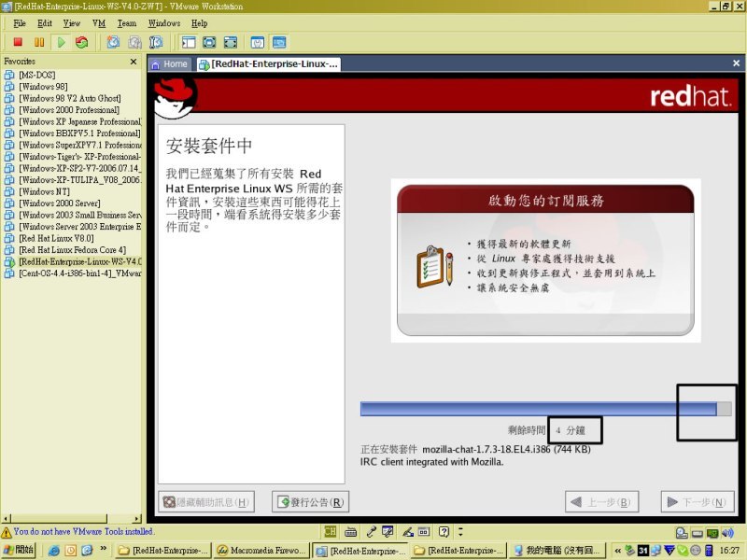Screen dimensions: 747x560
Task: Click the Favorites horizontal scrollbar
Action: point(72,518)
